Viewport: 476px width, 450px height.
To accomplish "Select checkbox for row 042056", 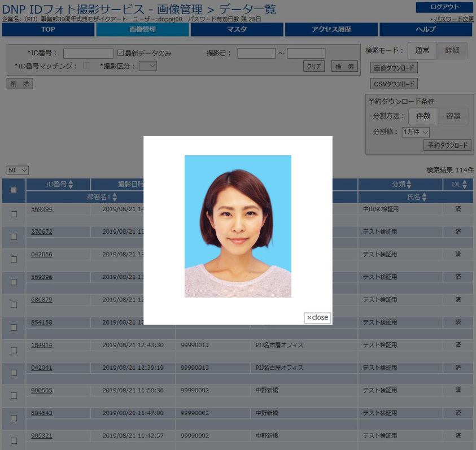I will click(x=14, y=259).
